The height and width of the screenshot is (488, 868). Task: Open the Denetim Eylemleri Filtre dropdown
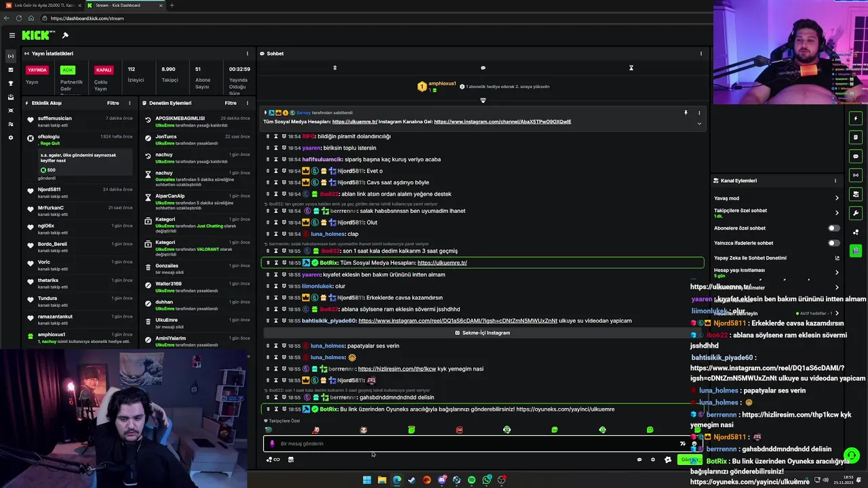pos(231,103)
